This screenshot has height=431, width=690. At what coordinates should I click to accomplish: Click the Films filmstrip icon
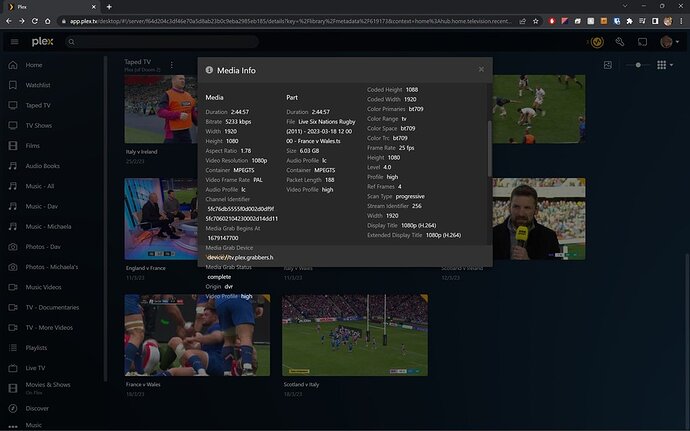(x=13, y=146)
